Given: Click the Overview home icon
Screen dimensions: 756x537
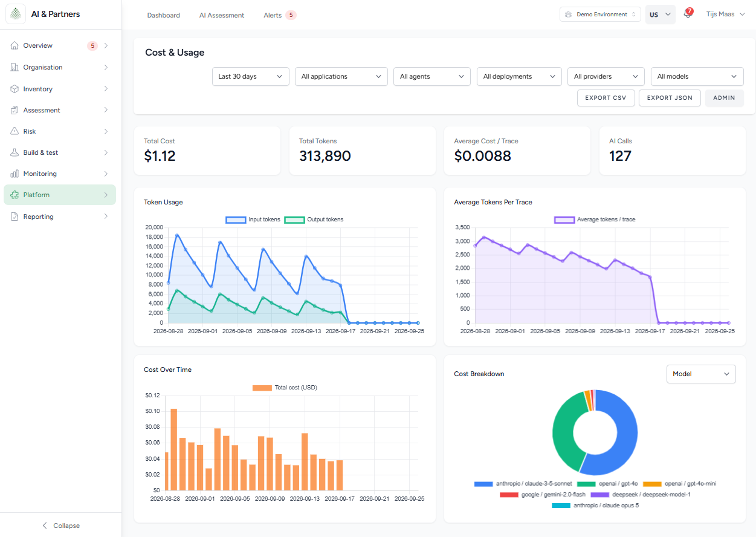Looking at the screenshot, I should 15,46.
